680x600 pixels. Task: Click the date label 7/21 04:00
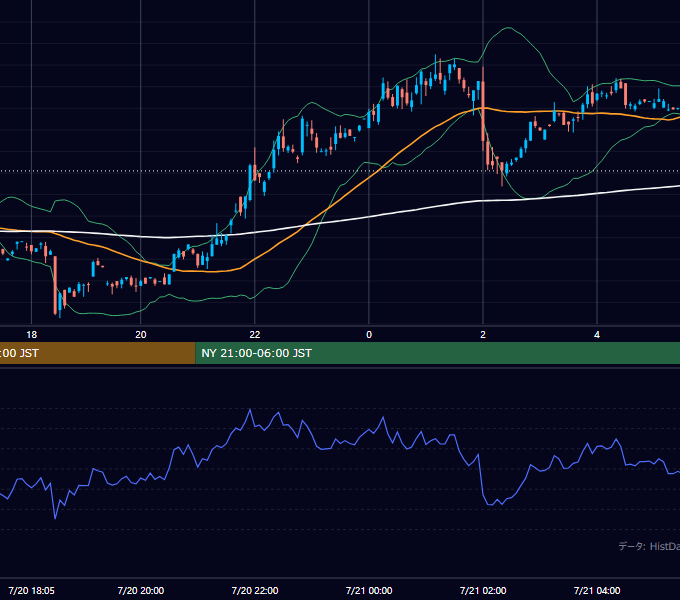click(597, 590)
